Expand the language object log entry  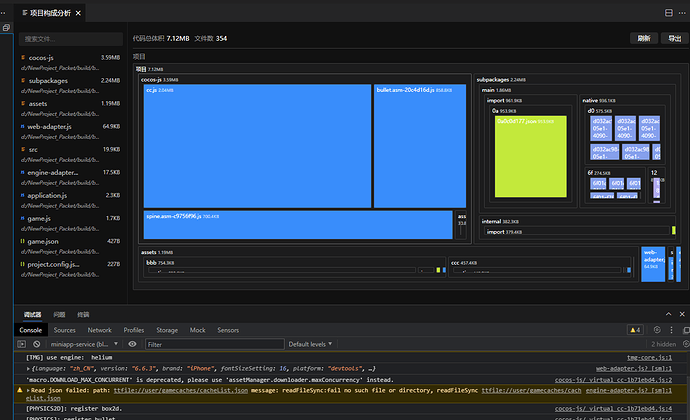[x=28, y=368]
